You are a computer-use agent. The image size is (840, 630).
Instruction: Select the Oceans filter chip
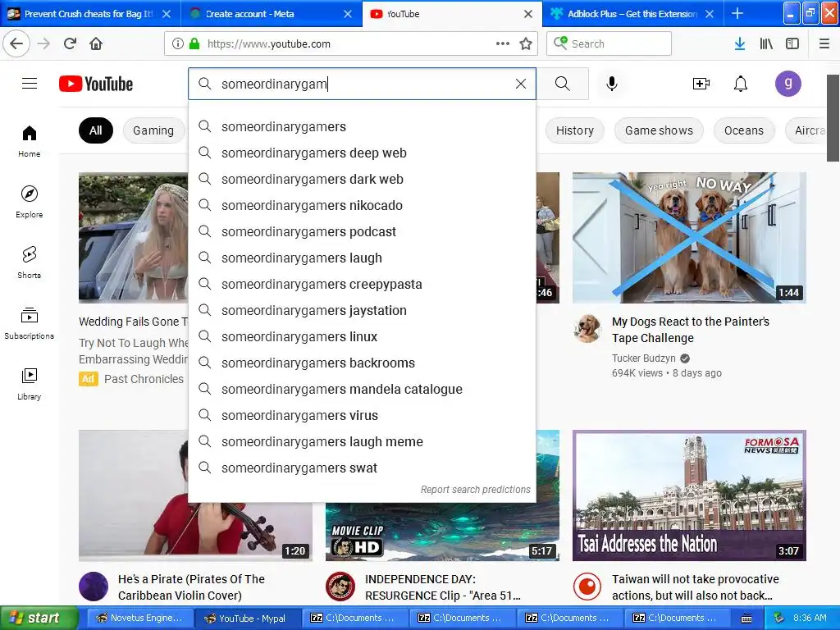click(743, 130)
